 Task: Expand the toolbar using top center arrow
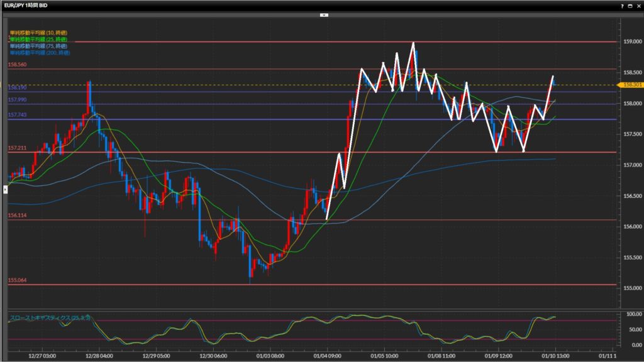324,14
